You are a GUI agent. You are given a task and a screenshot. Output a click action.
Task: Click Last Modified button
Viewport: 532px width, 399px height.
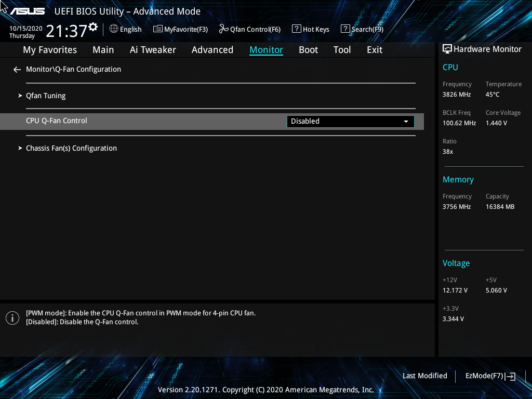(x=425, y=376)
